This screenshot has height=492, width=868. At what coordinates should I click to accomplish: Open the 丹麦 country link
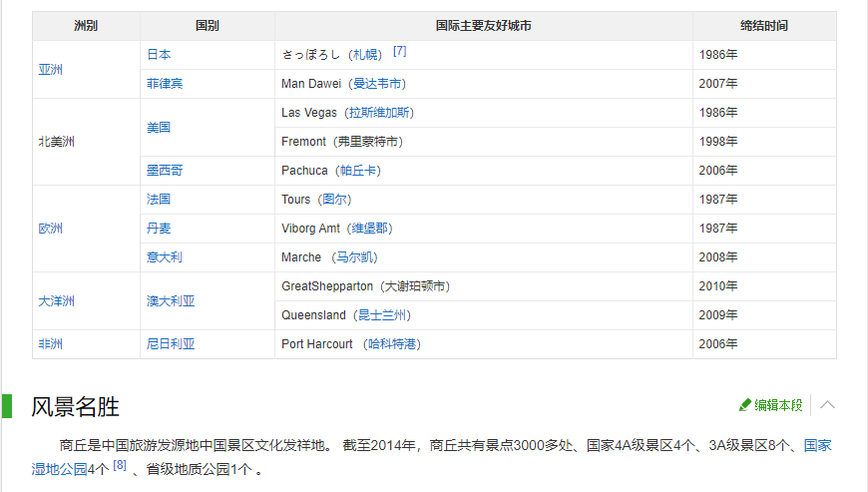(159, 229)
